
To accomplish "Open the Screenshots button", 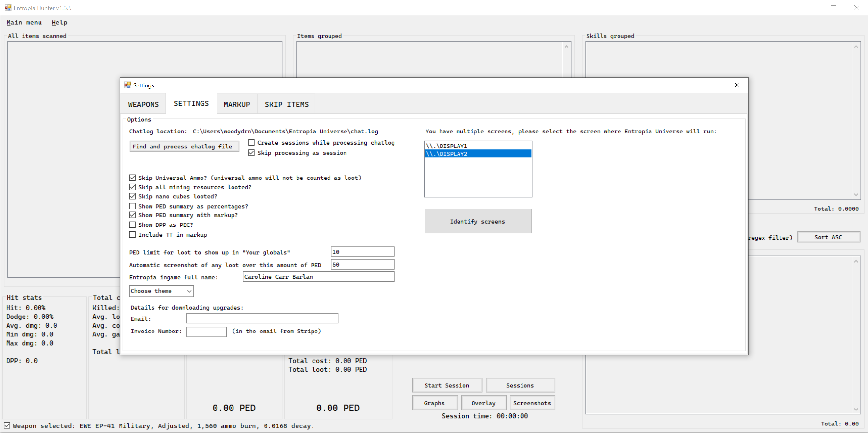I will coord(532,403).
